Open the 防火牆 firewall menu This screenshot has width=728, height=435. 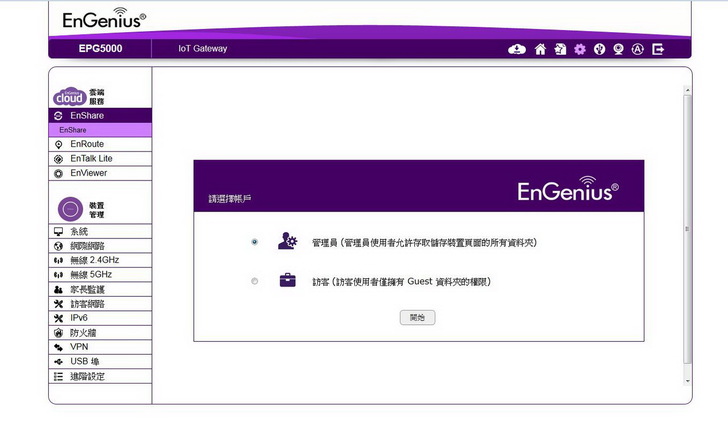click(x=100, y=332)
